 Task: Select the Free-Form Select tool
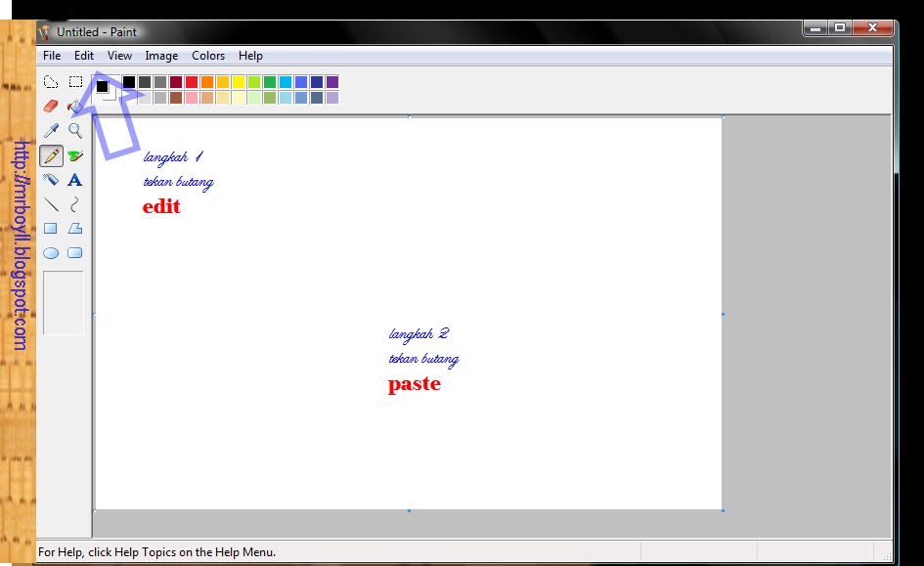click(x=51, y=82)
